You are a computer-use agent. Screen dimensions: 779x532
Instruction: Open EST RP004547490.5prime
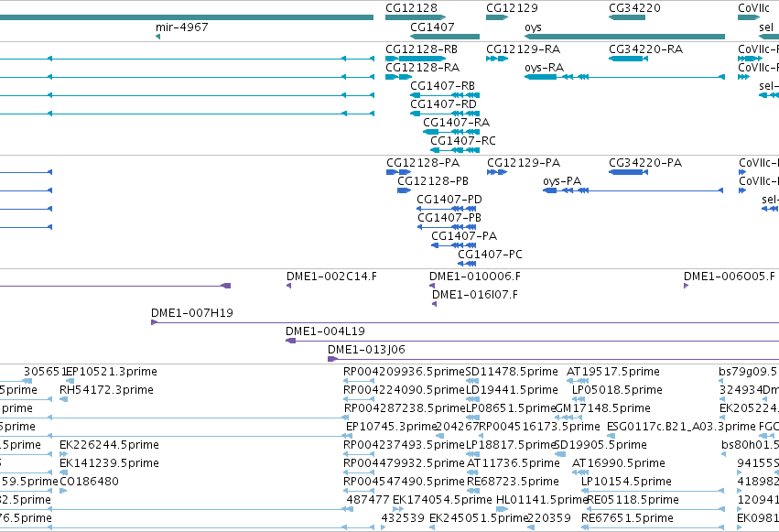404,482
